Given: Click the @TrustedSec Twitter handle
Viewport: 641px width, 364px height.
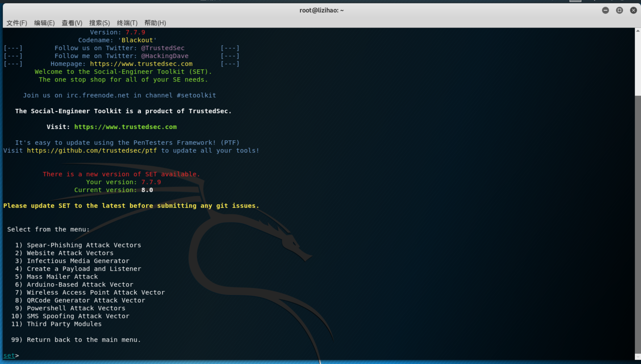Looking at the screenshot, I should click(163, 48).
